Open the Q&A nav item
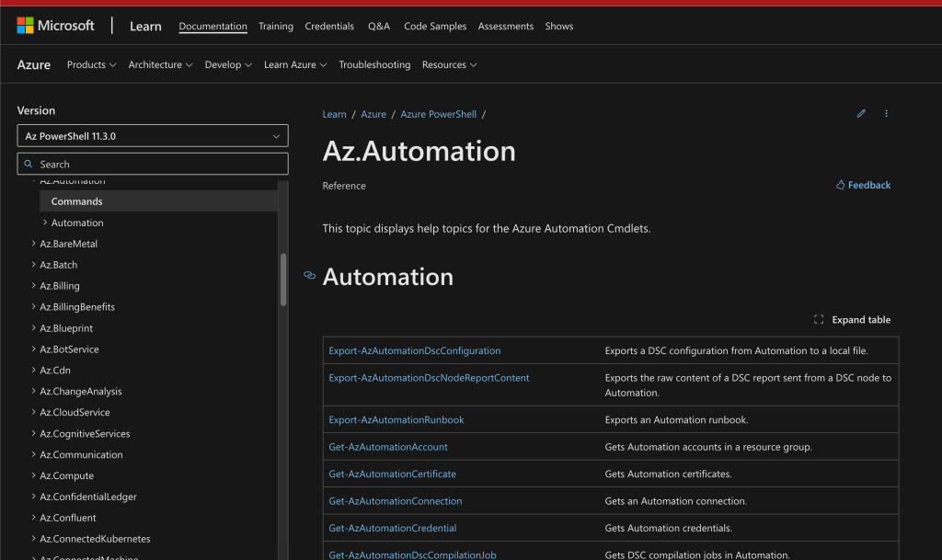Viewport: 942px width, 560px height. tap(378, 26)
